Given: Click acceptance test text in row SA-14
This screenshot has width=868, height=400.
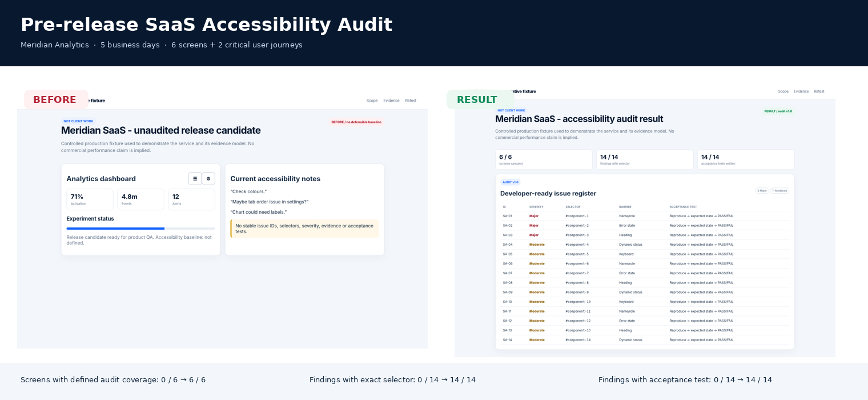Looking at the screenshot, I should [x=701, y=340].
